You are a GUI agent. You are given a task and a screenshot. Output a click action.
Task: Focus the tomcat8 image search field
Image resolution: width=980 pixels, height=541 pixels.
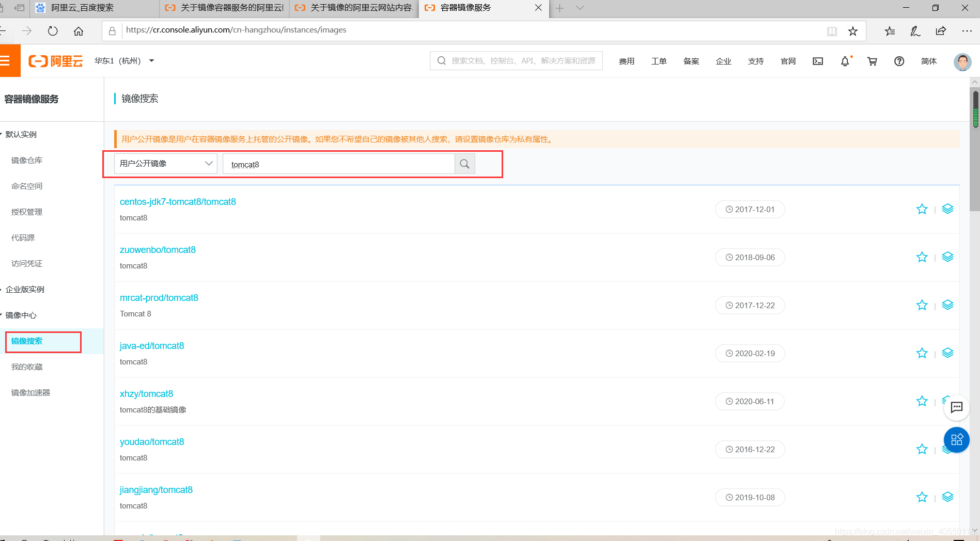(339, 164)
